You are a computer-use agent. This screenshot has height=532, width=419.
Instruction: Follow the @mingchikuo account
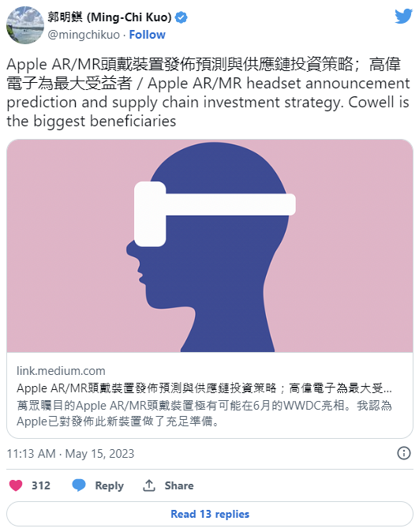(148, 35)
